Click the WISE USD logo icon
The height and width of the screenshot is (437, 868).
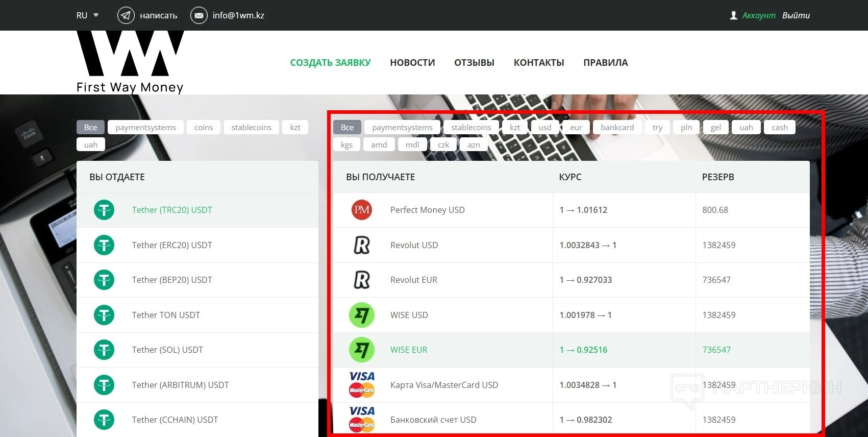tap(362, 315)
